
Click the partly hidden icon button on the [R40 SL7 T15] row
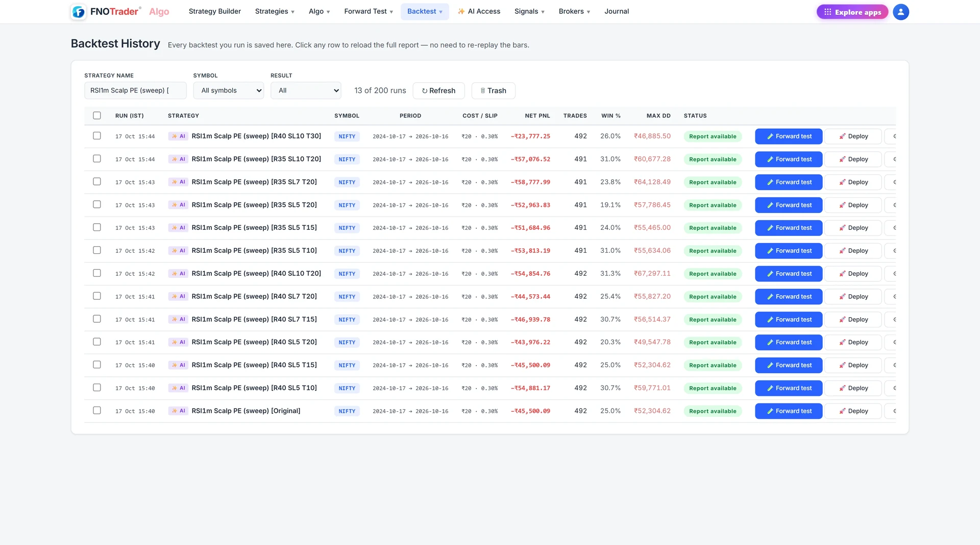tap(891, 320)
